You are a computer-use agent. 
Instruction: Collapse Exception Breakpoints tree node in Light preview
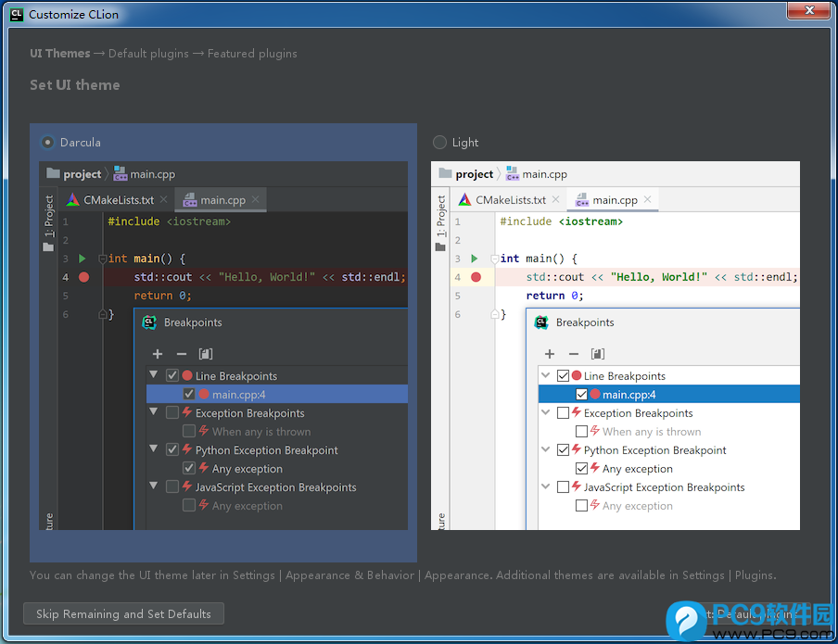click(546, 412)
